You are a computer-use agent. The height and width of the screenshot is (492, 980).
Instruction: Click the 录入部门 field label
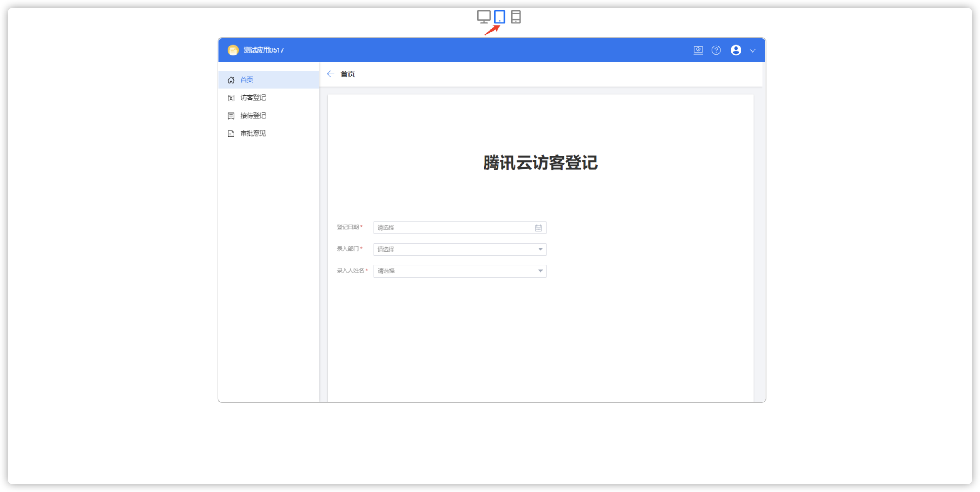pos(348,249)
